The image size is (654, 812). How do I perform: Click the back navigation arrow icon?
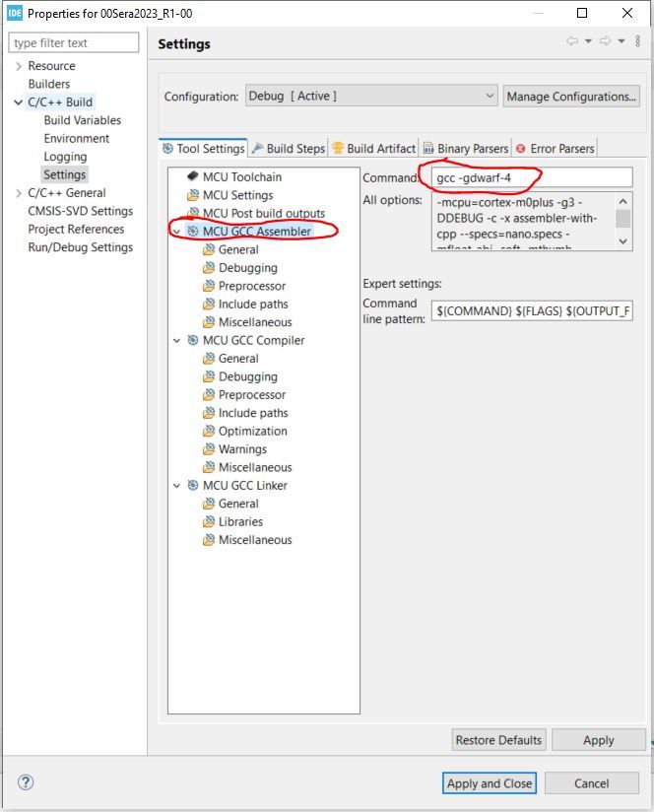click(571, 41)
